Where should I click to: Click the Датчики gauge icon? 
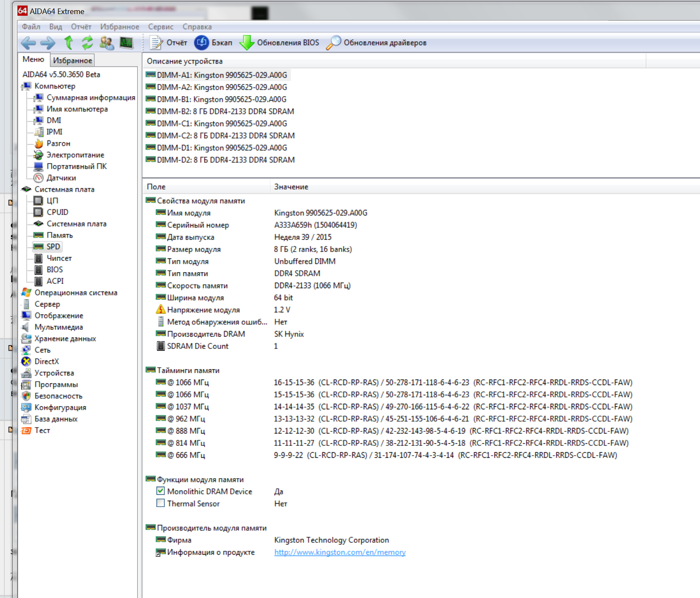pyautogui.click(x=39, y=178)
